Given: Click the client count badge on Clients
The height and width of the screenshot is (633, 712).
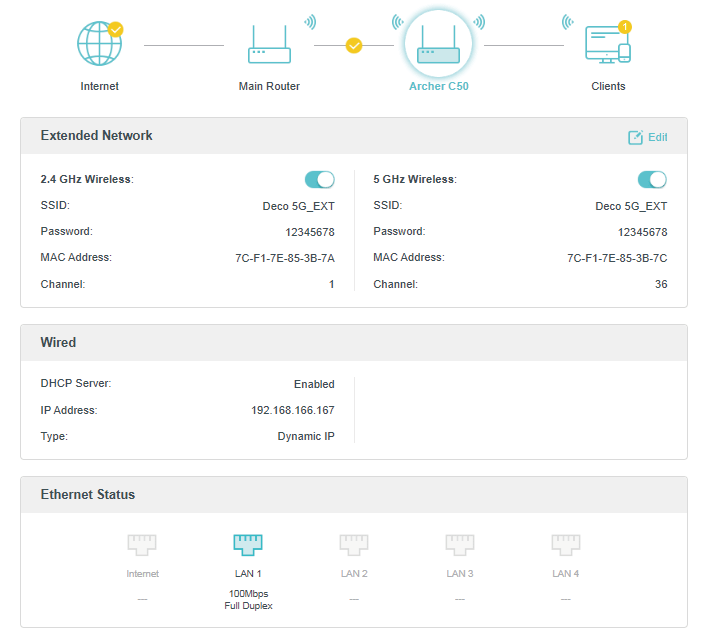Looking at the screenshot, I should point(625,27).
